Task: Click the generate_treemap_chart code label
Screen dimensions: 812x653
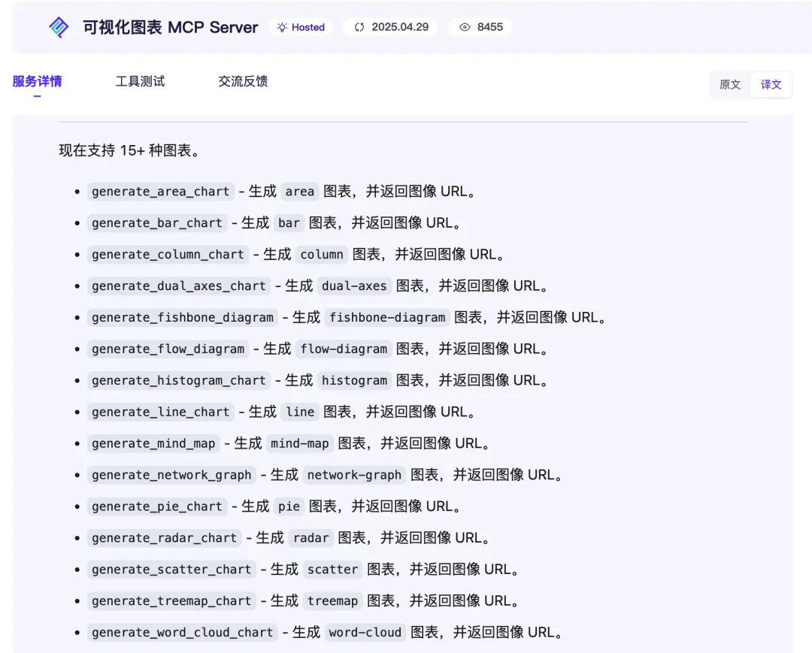Action: coord(171,600)
